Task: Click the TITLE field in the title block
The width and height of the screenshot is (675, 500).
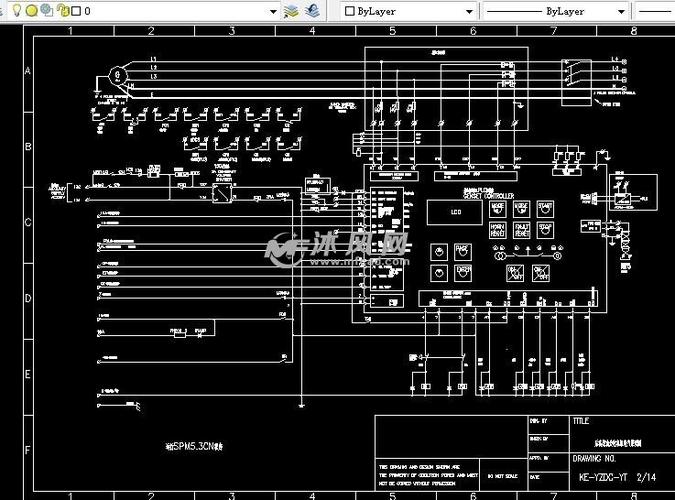Action: (581, 422)
